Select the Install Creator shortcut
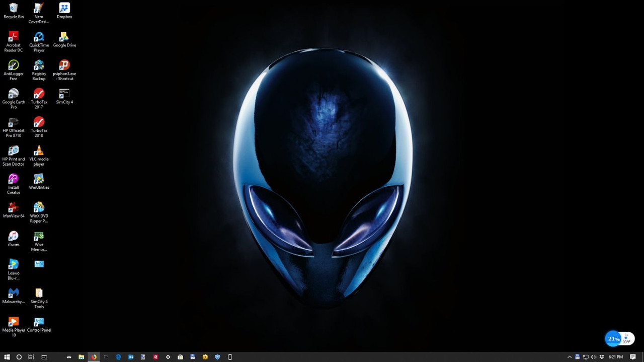 [14, 184]
